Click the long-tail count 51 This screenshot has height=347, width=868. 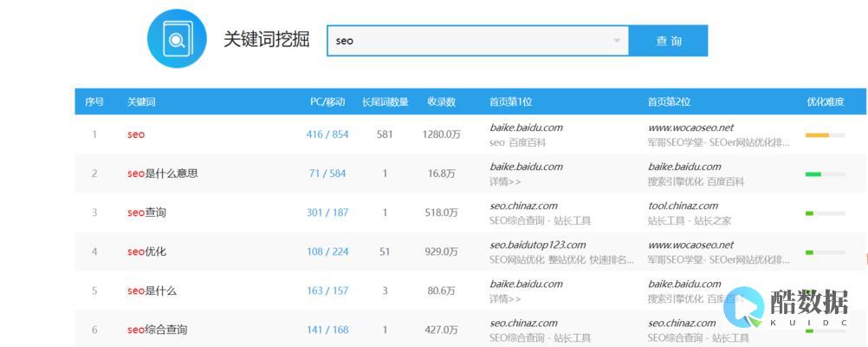[384, 252]
